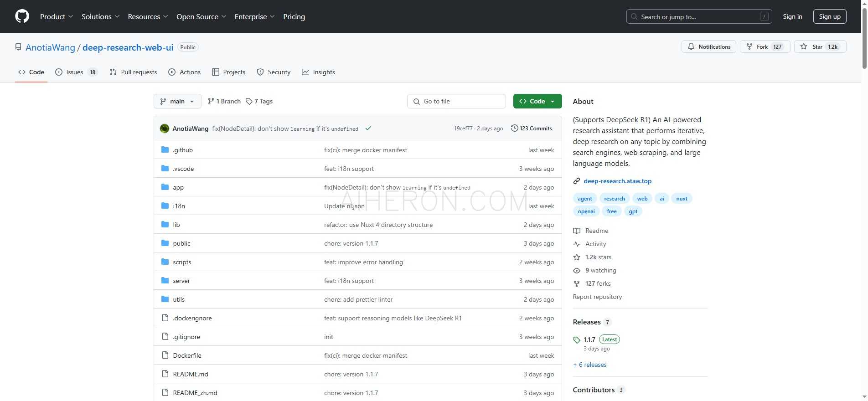
Task: Click the openai topic tag
Action: [x=586, y=211]
